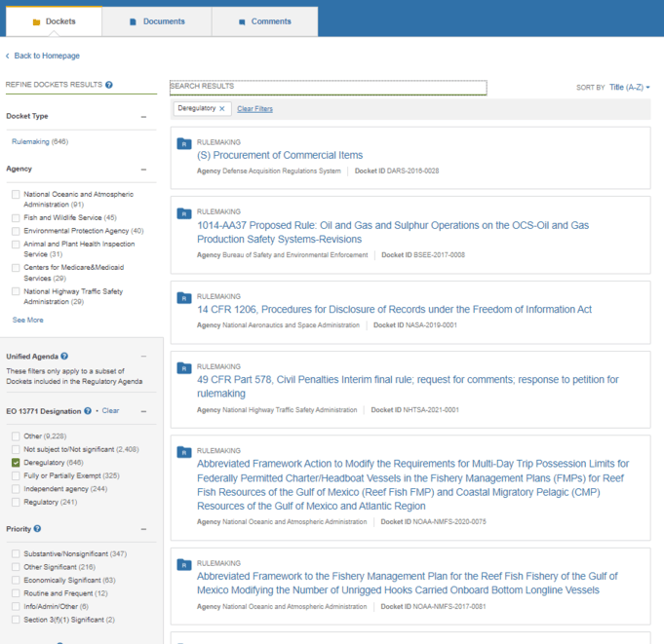The image size is (664, 644).
Task: Click the Unified Agenda help question icon
Action: click(x=64, y=357)
